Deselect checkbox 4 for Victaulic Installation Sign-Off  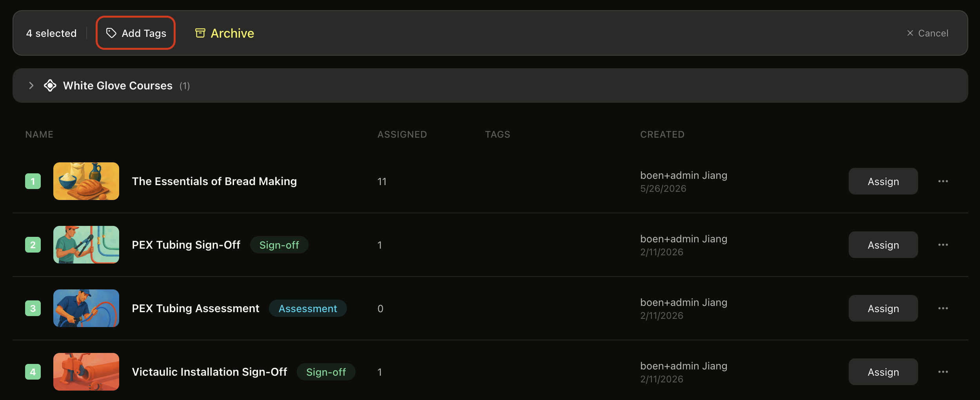[33, 372]
